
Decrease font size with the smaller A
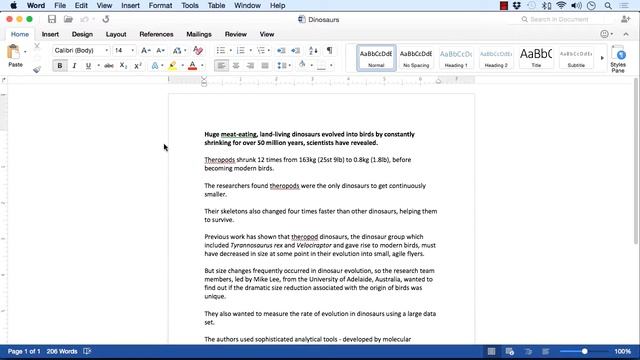[160, 51]
